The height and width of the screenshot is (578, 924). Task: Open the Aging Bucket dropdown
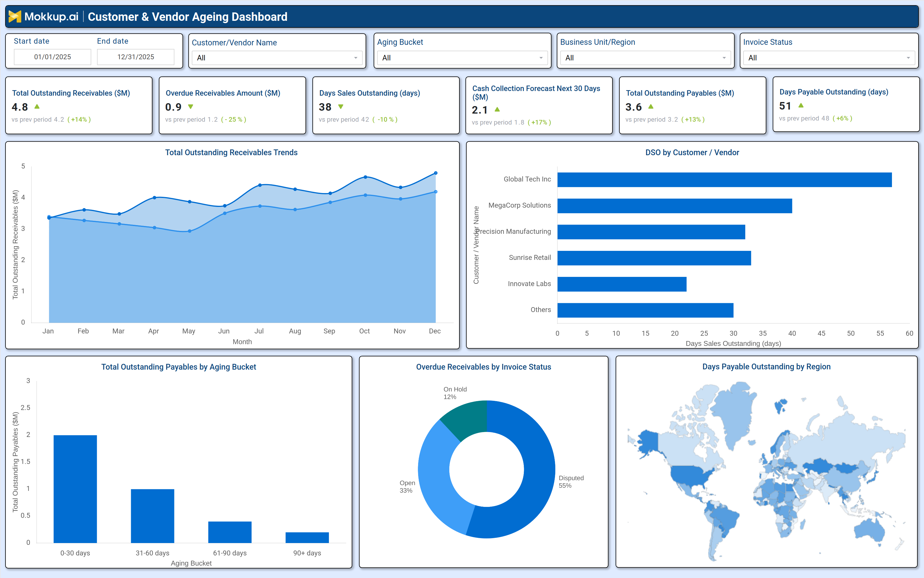point(462,58)
